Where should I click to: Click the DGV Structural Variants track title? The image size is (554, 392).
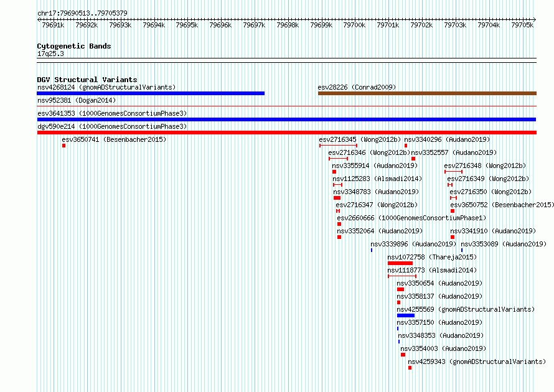pyautogui.click(x=87, y=80)
